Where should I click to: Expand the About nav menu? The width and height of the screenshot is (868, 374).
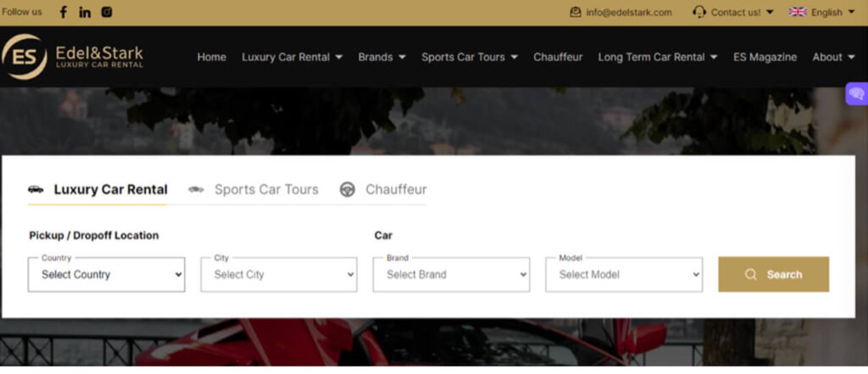point(851,57)
